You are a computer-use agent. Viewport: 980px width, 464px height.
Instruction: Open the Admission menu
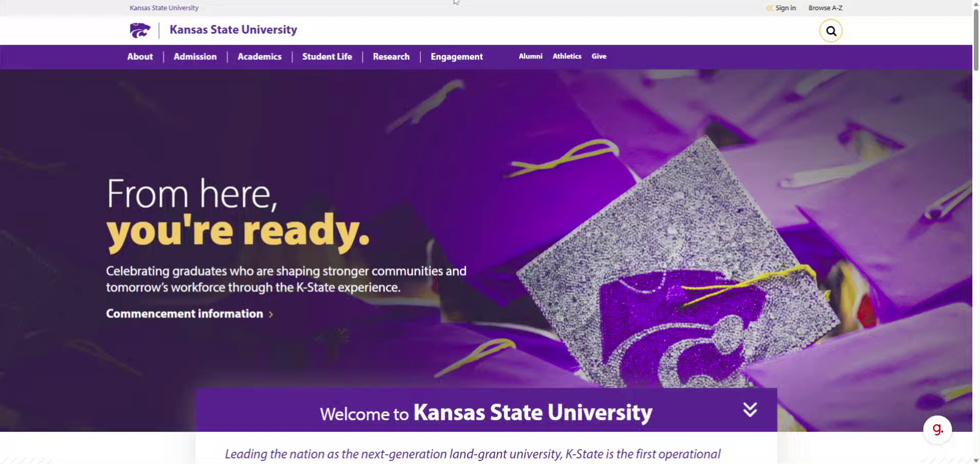tap(195, 57)
